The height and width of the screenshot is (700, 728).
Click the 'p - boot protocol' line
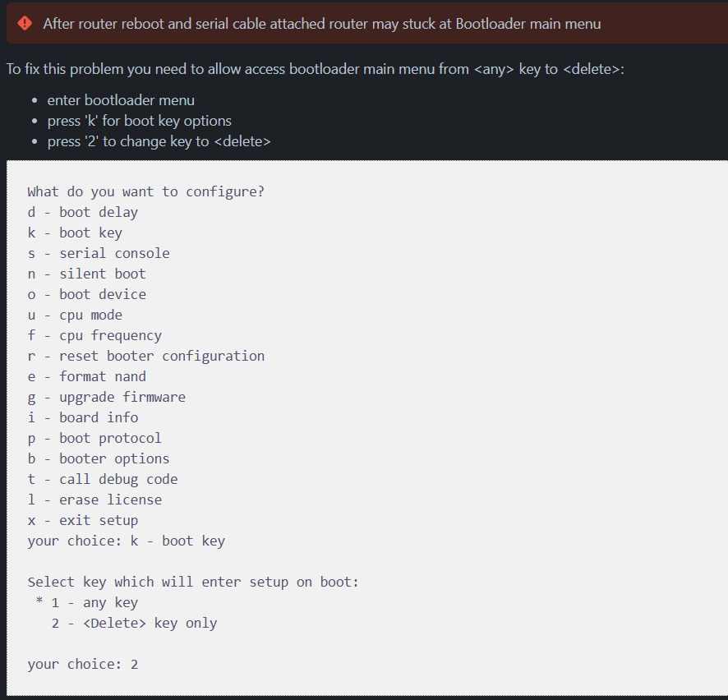(94, 438)
